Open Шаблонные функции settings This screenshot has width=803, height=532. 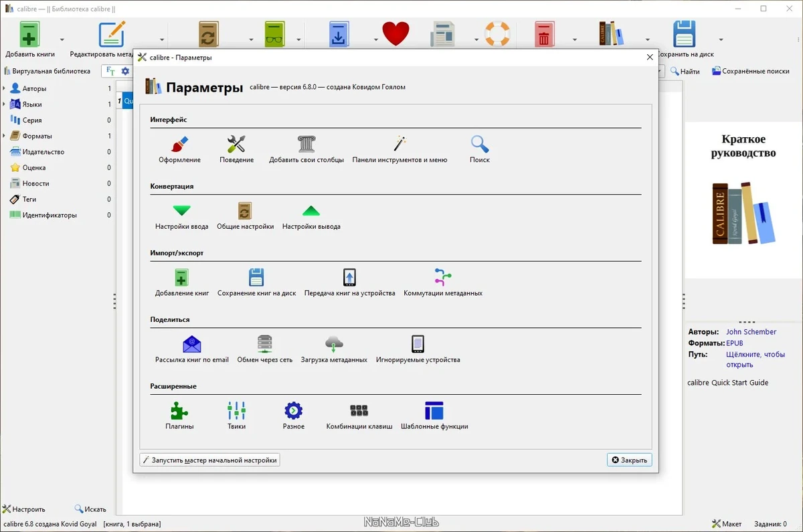pyautogui.click(x=434, y=416)
